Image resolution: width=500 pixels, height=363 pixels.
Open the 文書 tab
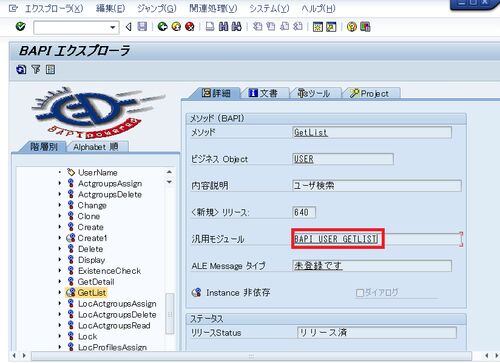(x=263, y=93)
